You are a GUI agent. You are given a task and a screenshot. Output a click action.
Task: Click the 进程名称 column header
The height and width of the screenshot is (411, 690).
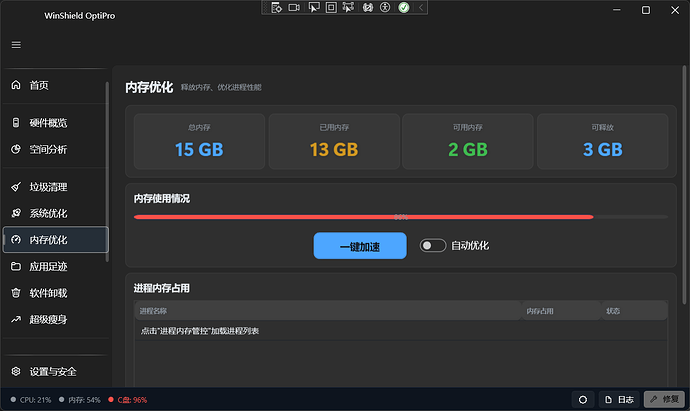tap(328, 311)
